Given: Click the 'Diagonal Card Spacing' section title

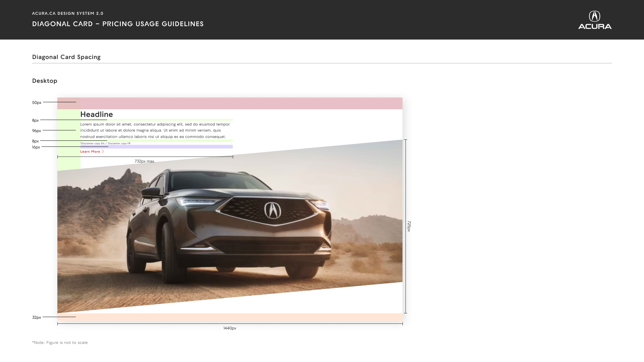Looking at the screenshot, I should [x=66, y=57].
